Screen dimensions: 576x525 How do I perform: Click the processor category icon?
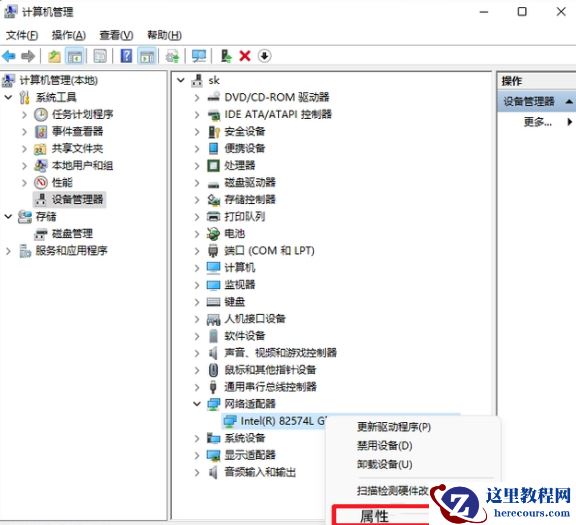click(x=213, y=165)
